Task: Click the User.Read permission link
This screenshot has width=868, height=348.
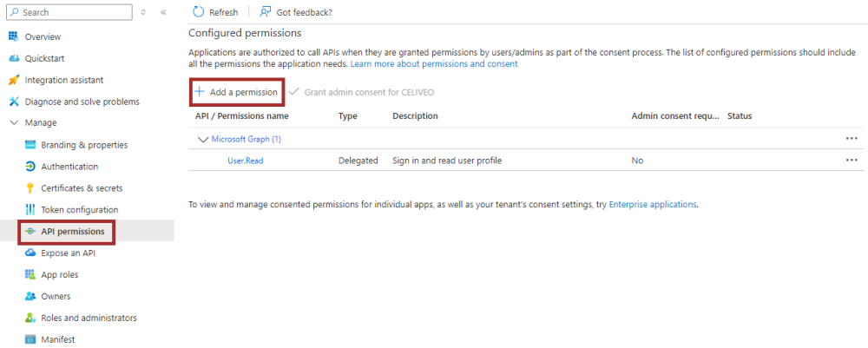Action: coord(246,161)
